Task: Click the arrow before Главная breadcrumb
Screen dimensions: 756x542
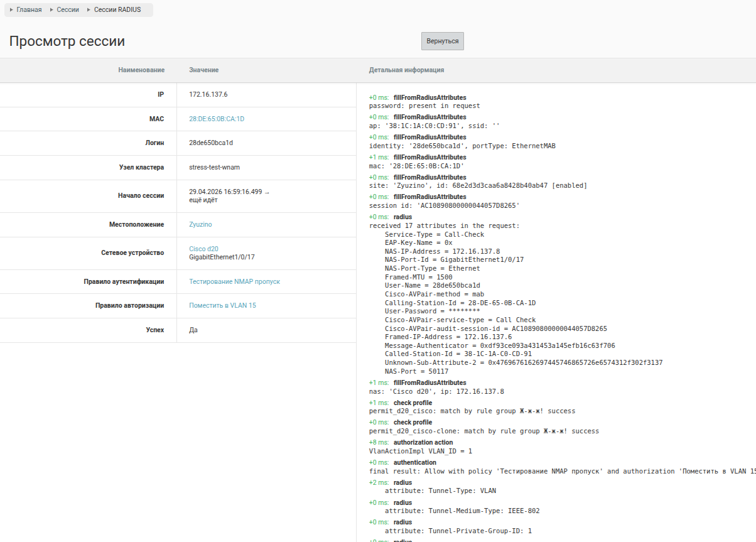Action: [x=11, y=10]
